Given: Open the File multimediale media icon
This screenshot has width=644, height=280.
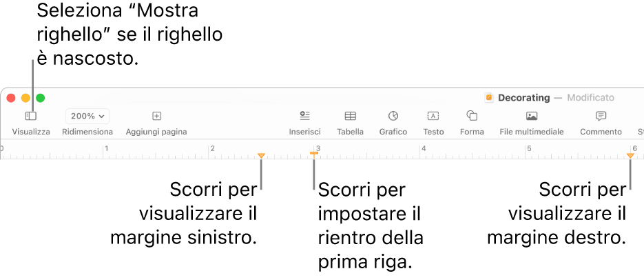Looking at the screenshot, I should click(532, 116).
